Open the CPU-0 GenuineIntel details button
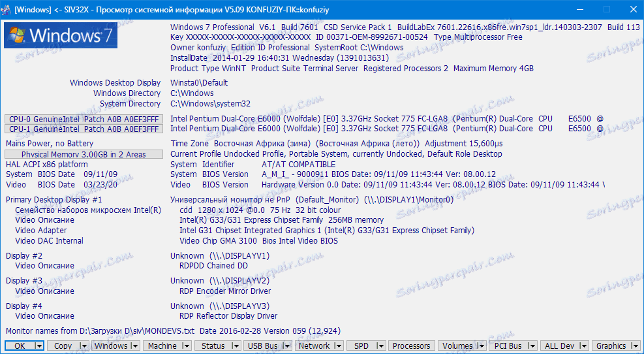644x354 pixels. pyautogui.click(x=84, y=119)
